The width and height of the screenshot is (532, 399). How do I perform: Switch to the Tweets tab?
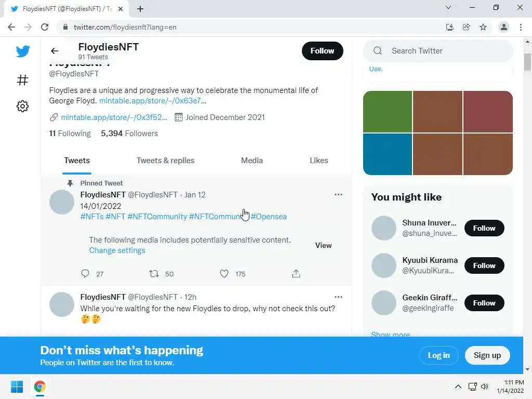(77, 161)
